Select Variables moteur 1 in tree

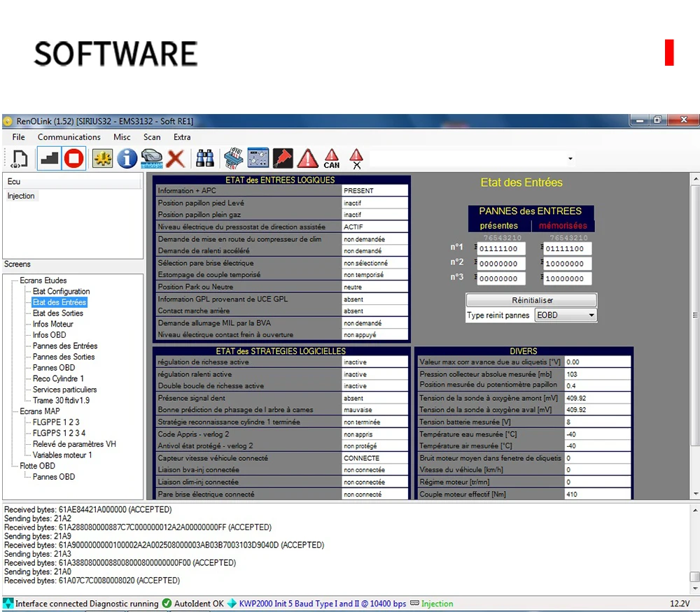pyautogui.click(x=62, y=455)
